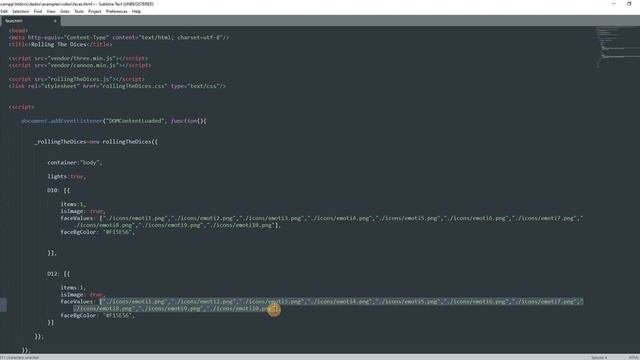This screenshot has height=360, width=640.
Task: Click the "DOMContentLoaded" string
Action: [135, 121]
